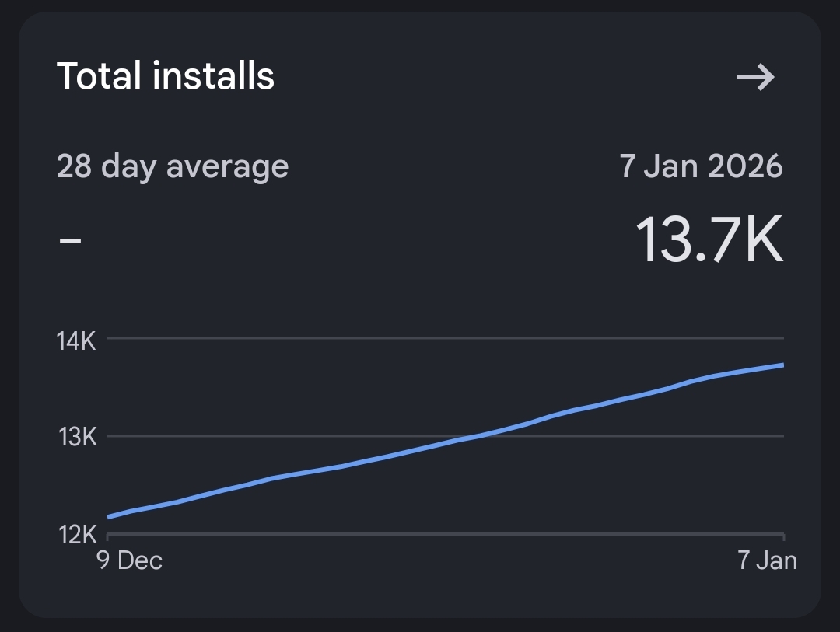This screenshot has height=632, width=840.
Task: Click the 13K horizontal gridline left of the line
Action: (x=272, y=436)
